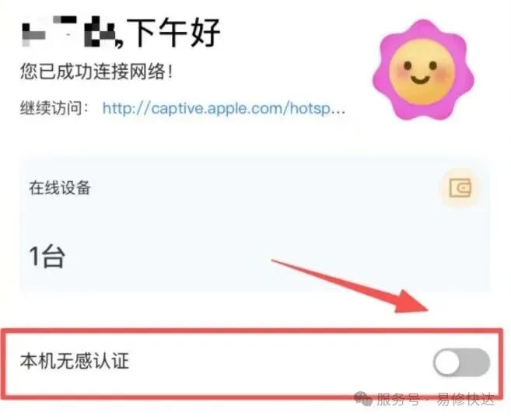Click the 您已成功连接网络 message

[x=96, y=72]
